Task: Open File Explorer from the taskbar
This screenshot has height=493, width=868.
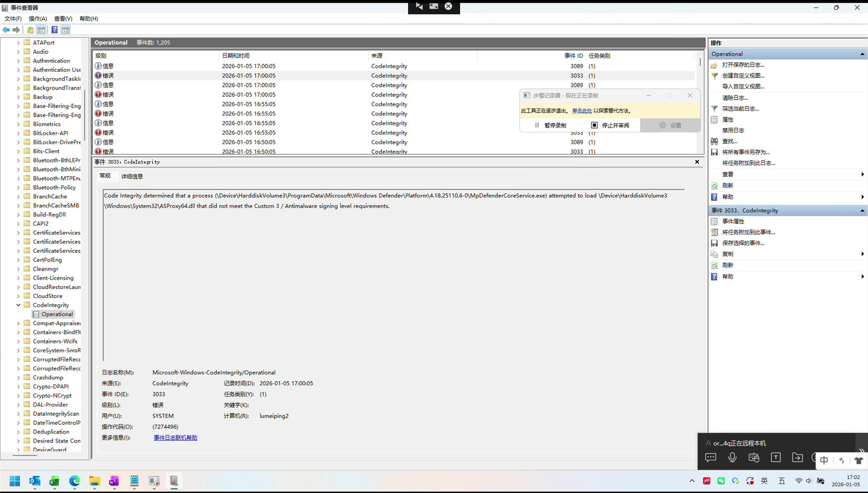Action: point(94,481)
